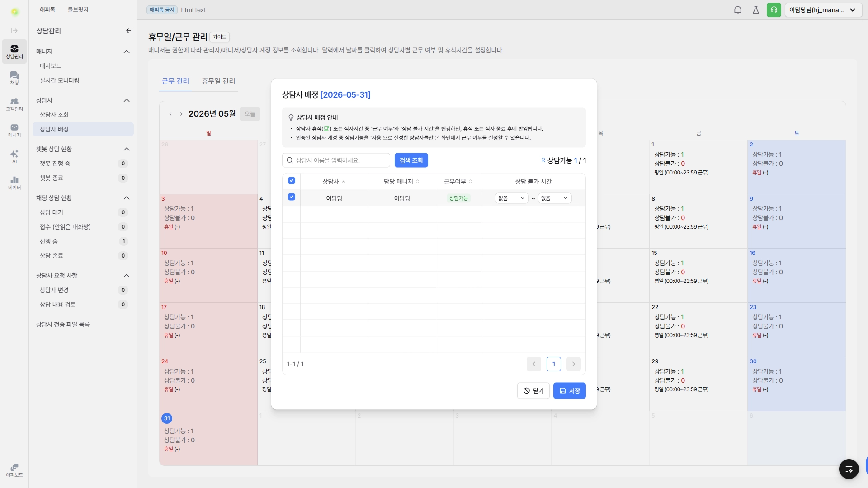Open the end time 없음 dropdown

click(555, 198)
